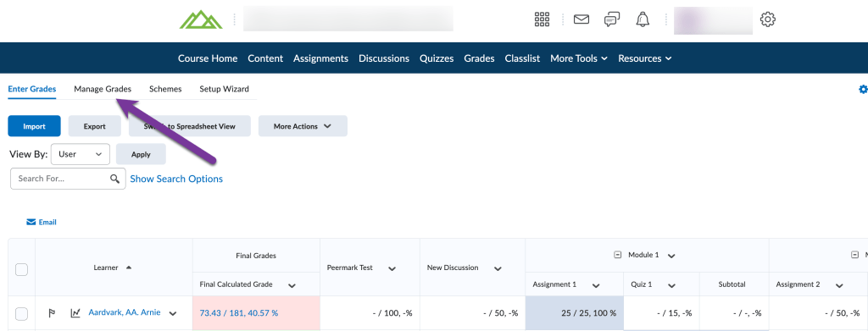Expand the More Actions dropdown
This screenshot has height=331, width=868.
pos(303,126)
